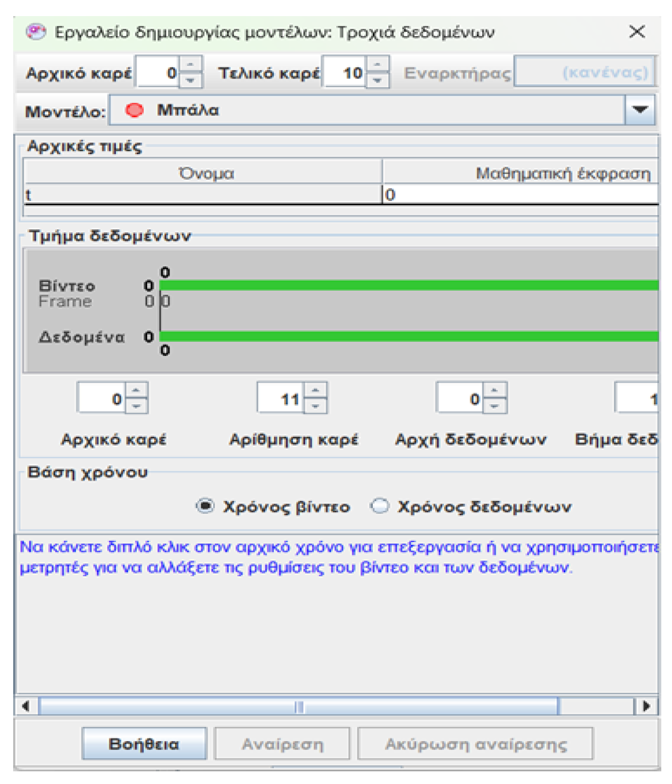Click the Βοήθεια button
The width and height of the screenshot is (672, 784).
144,744
